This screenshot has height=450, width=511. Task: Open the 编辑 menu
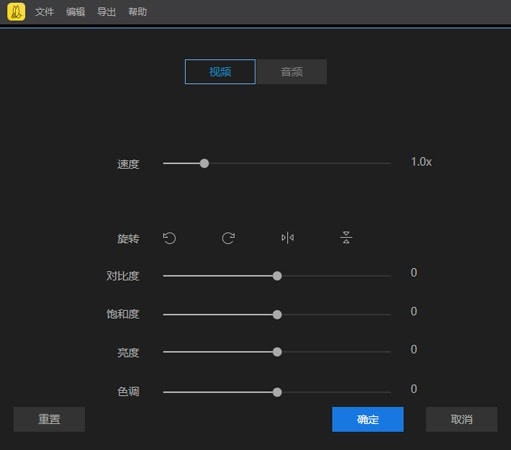75,12
